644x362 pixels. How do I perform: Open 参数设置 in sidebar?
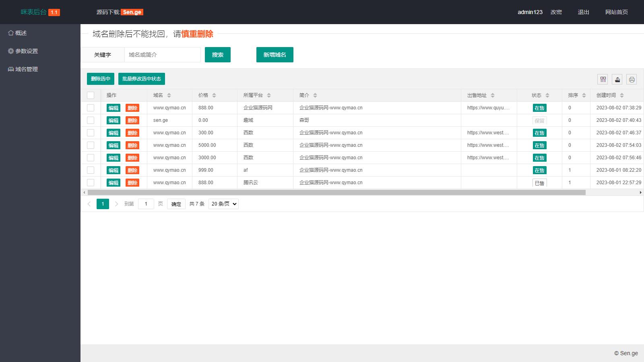coord(27,51)
